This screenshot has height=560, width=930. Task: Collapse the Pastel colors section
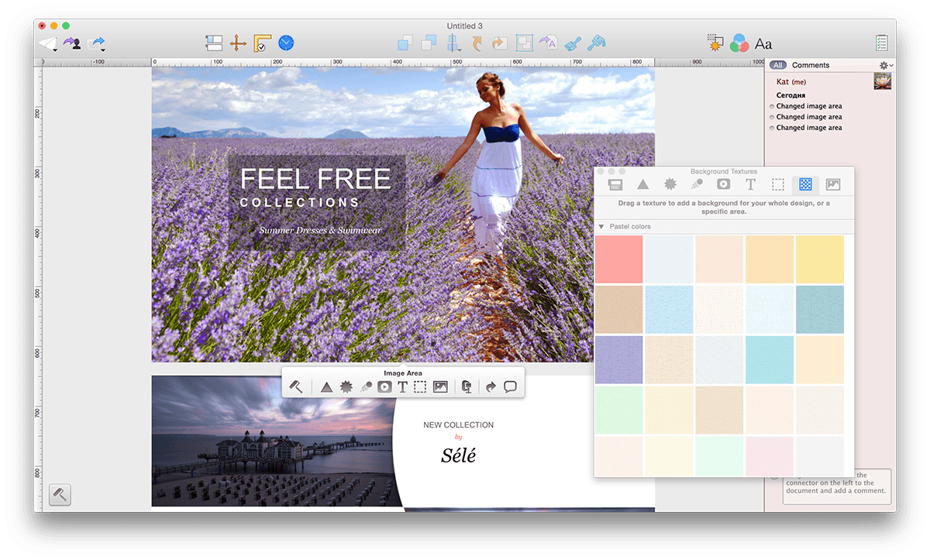tap(601, 227)
